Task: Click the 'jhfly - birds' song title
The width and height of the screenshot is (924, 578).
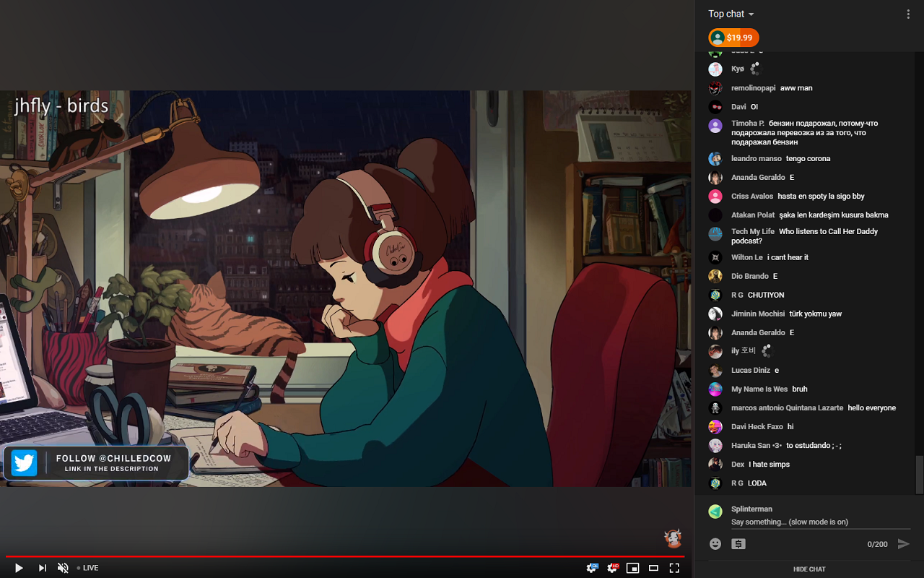Action: (x=61, y=106)
